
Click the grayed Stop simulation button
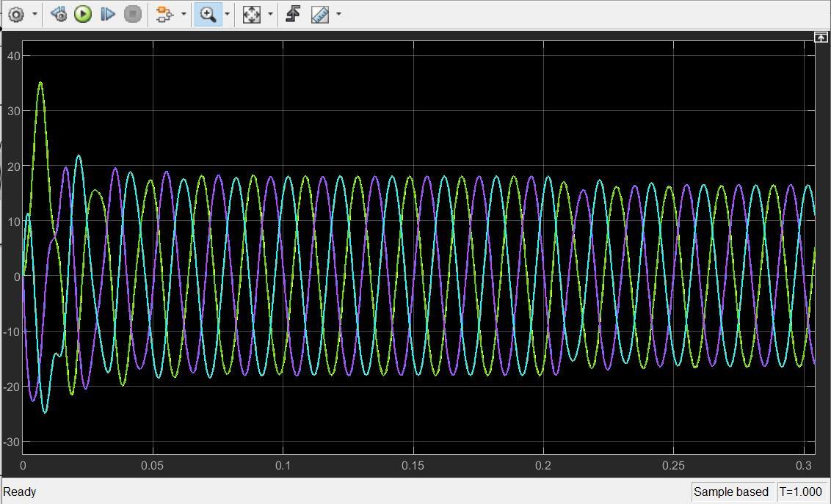point(132,14)
